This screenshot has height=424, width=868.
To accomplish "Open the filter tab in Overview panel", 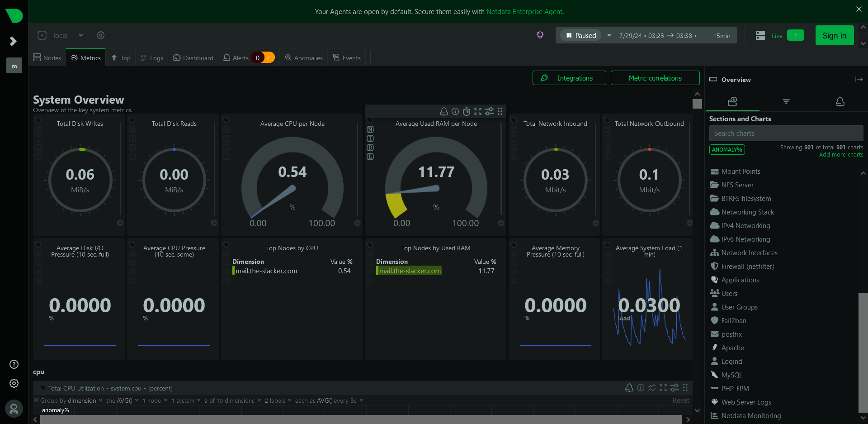I will [x=786, y=102].
